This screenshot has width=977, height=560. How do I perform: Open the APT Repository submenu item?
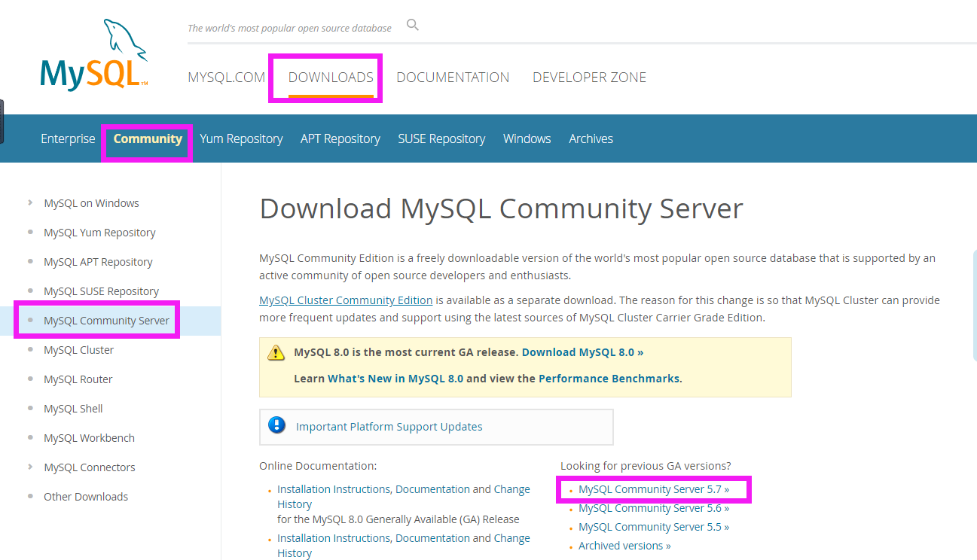[340, 138]
